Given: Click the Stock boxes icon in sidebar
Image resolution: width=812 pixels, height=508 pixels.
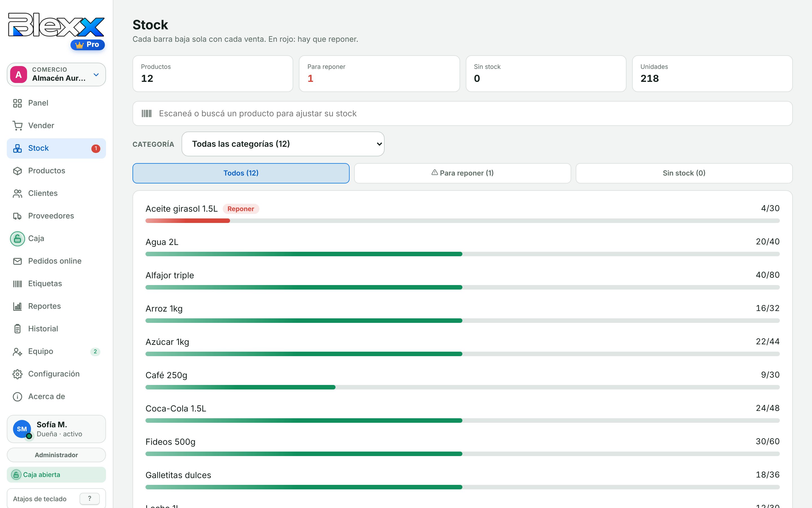Looking at the screenshot, I should point(17,148).
